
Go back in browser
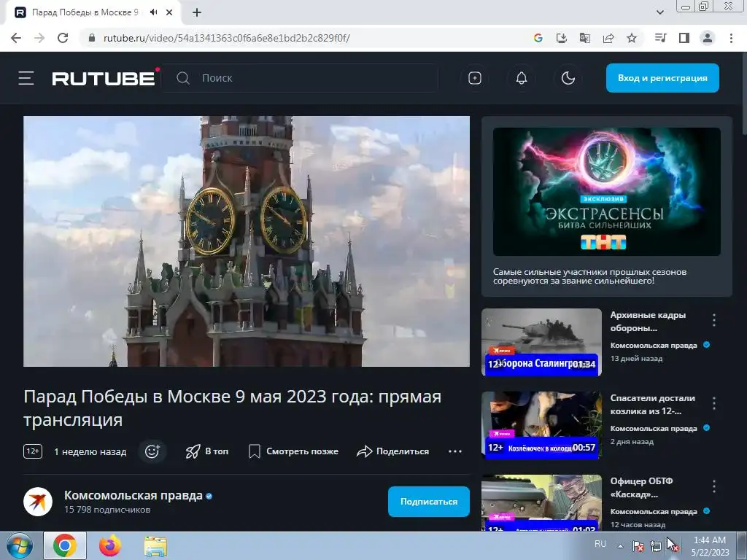pos(16,38)
